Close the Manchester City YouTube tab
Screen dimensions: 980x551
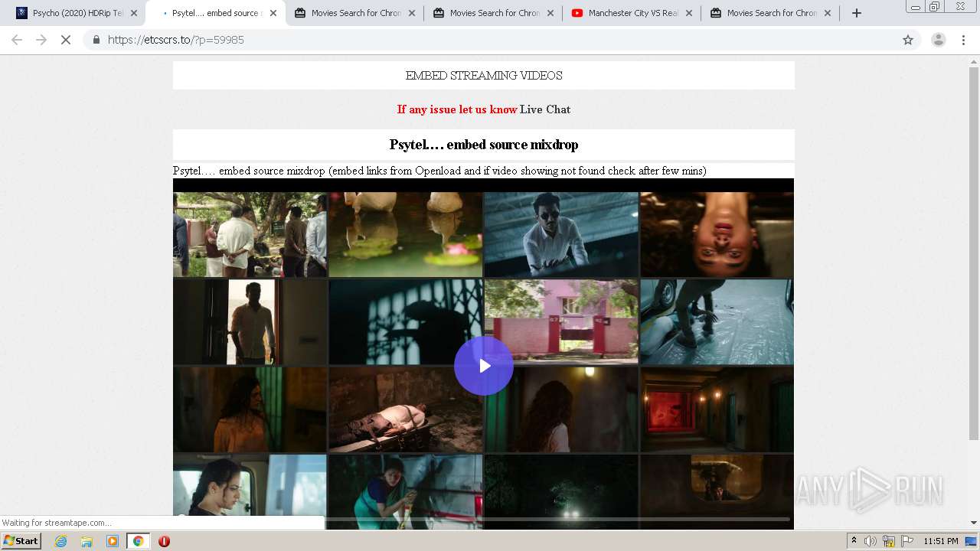(689, 13)
